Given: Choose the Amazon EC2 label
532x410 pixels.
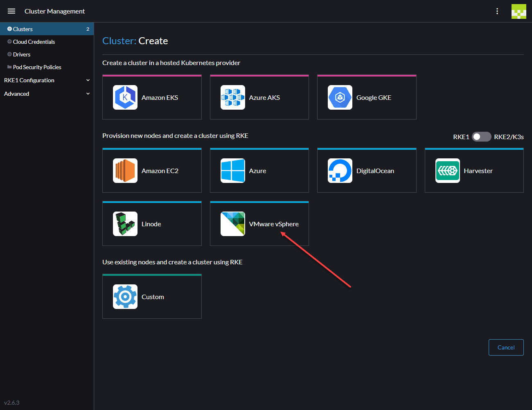Looking at the screenshot, I should 160,171.
